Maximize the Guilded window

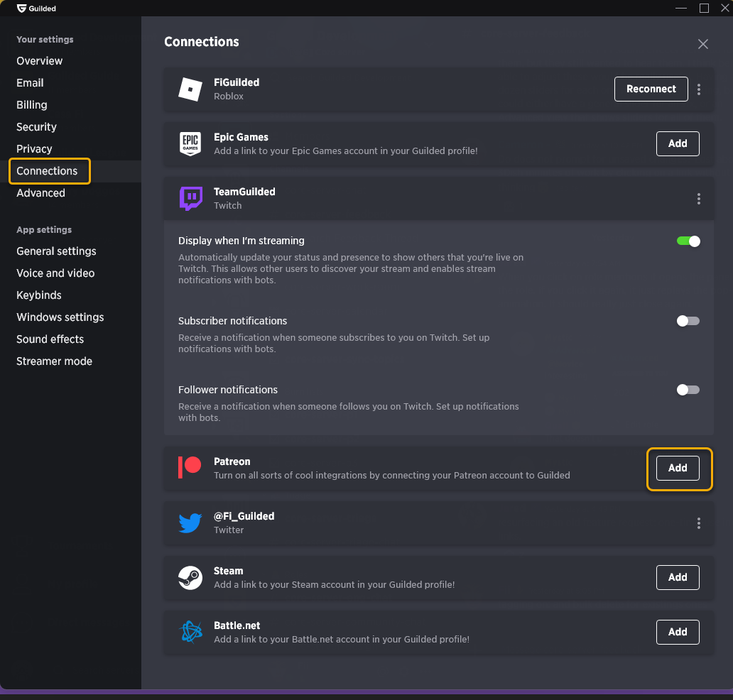click(704, 8)
